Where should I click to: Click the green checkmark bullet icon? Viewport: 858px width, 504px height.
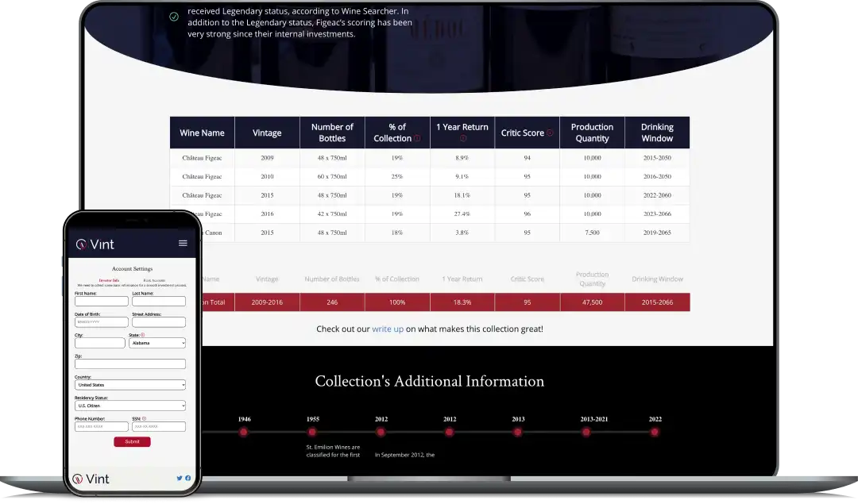(x=174, y=17)
